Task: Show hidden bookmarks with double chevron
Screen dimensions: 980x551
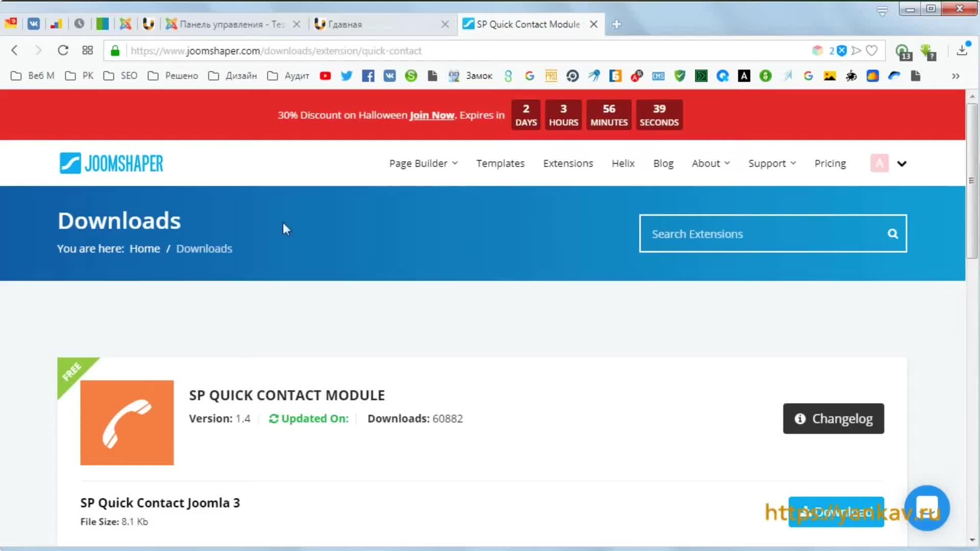Action: (x=955, y=76)
